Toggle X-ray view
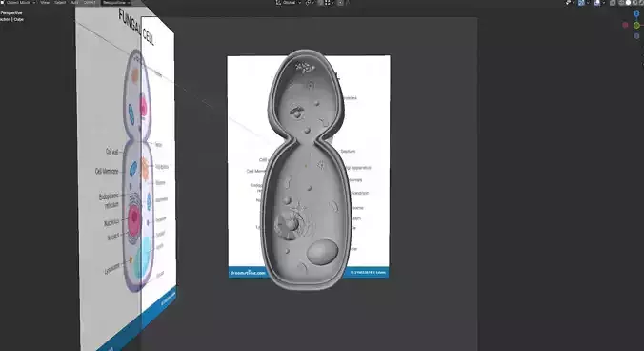 pos(613,3)
